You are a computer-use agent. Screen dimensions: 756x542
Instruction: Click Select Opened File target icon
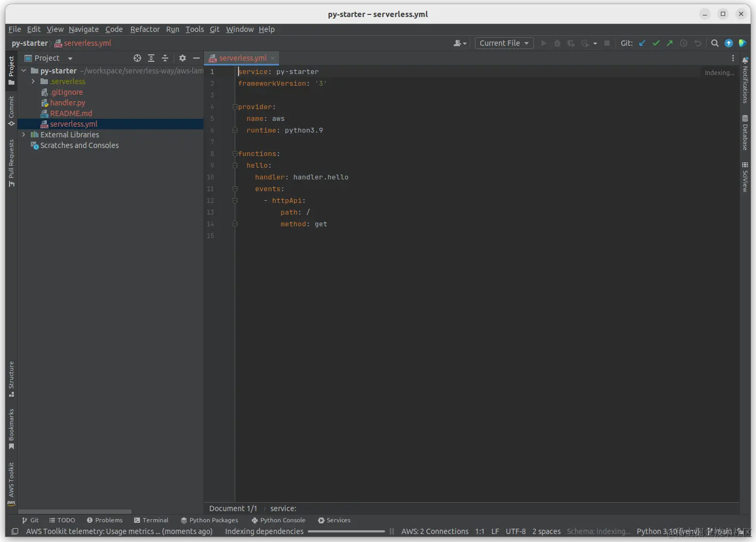coord(137,58)
